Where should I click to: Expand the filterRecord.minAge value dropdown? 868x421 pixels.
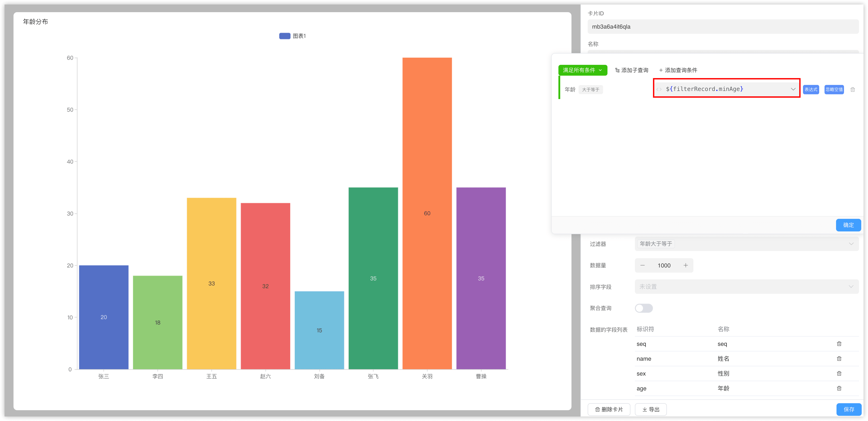point(793,89)
